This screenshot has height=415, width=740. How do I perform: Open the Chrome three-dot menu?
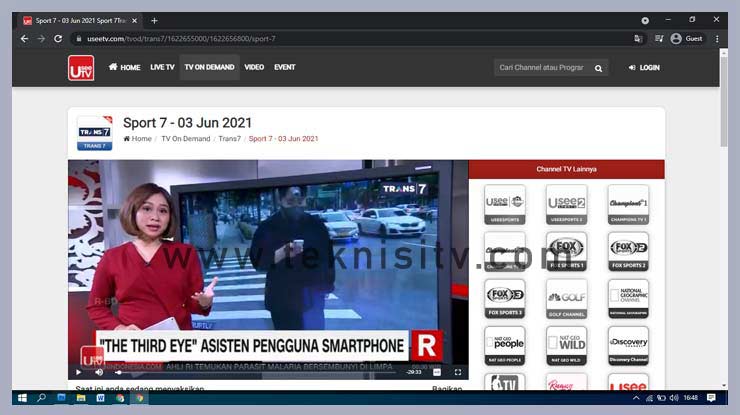717,39
